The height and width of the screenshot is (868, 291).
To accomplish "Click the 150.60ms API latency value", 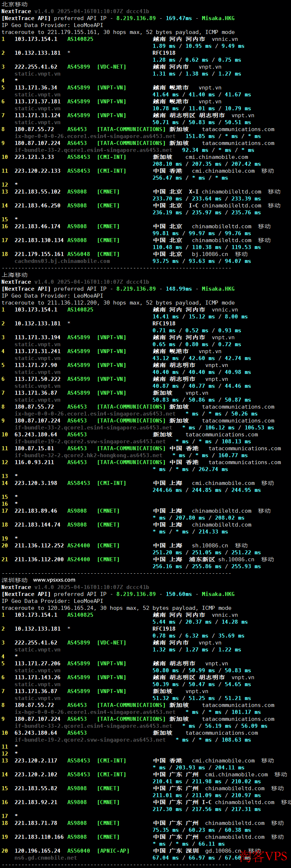I will [179, 594].
